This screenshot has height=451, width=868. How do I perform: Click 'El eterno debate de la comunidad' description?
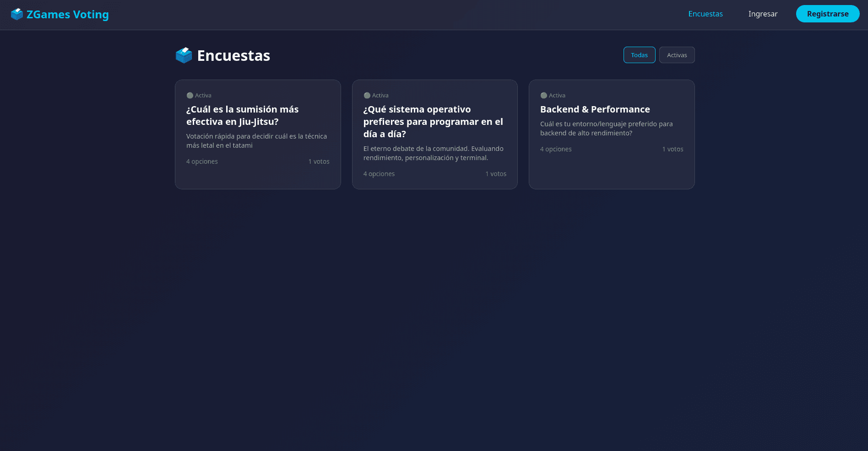click(x=433, y=153)
